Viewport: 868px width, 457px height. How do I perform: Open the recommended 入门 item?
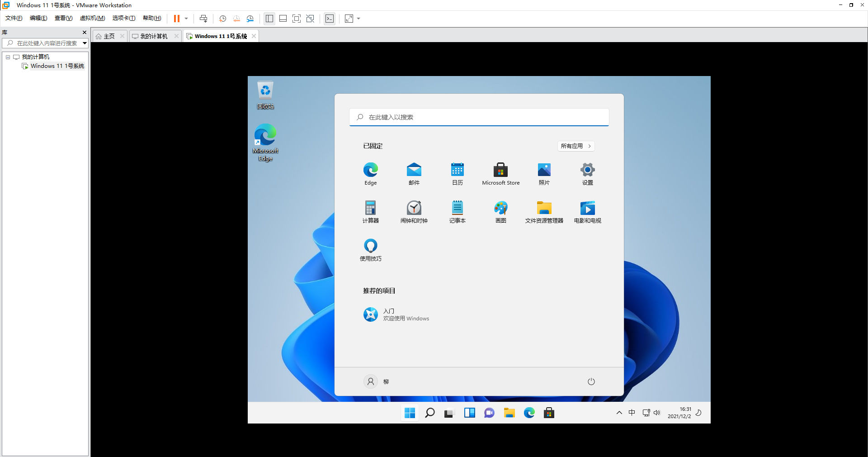tap(396, 314)
